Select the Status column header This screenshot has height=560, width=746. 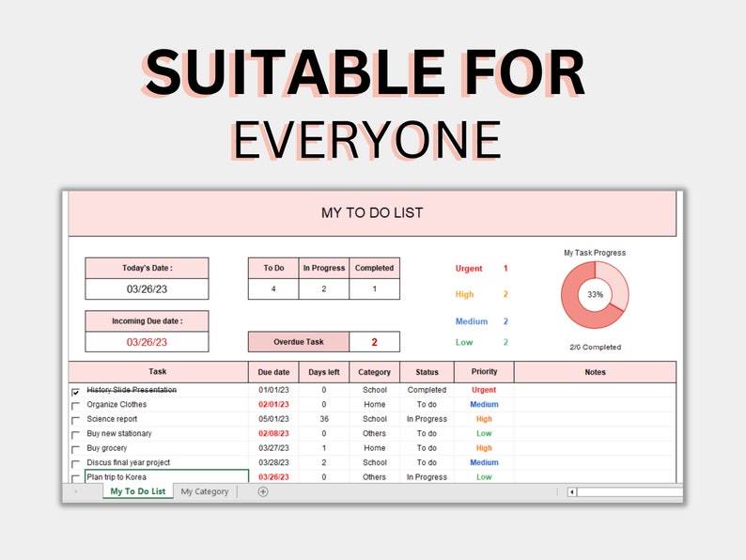(x=427, y=372)
